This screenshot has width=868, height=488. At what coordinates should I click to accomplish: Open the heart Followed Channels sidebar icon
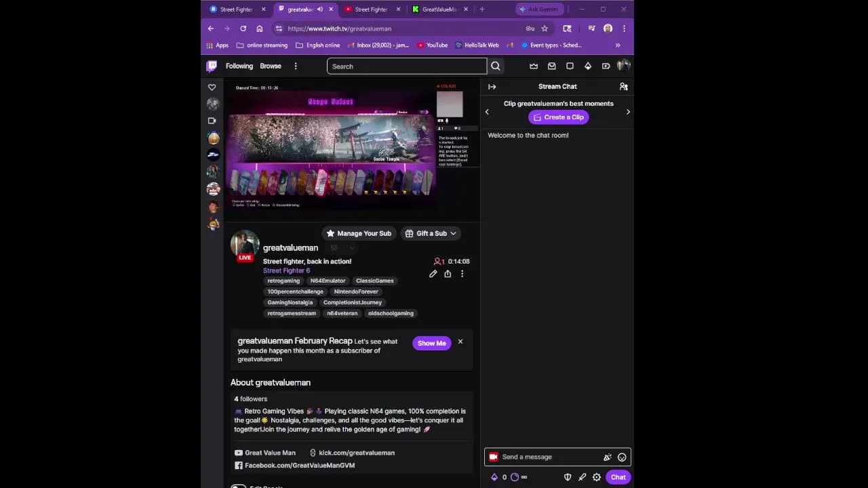(212, 87)
